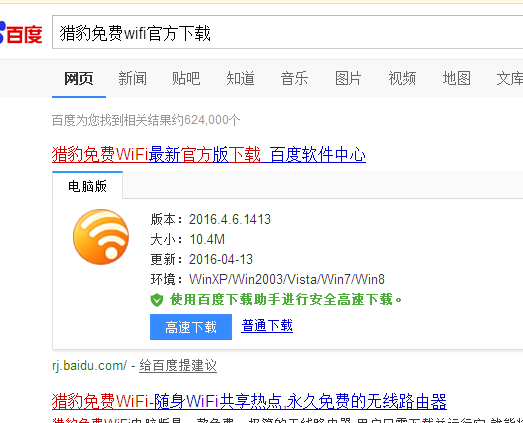Click the rj.baidu.com/ source URL
The height and width of the screenshot is (423, 523).
89,366
